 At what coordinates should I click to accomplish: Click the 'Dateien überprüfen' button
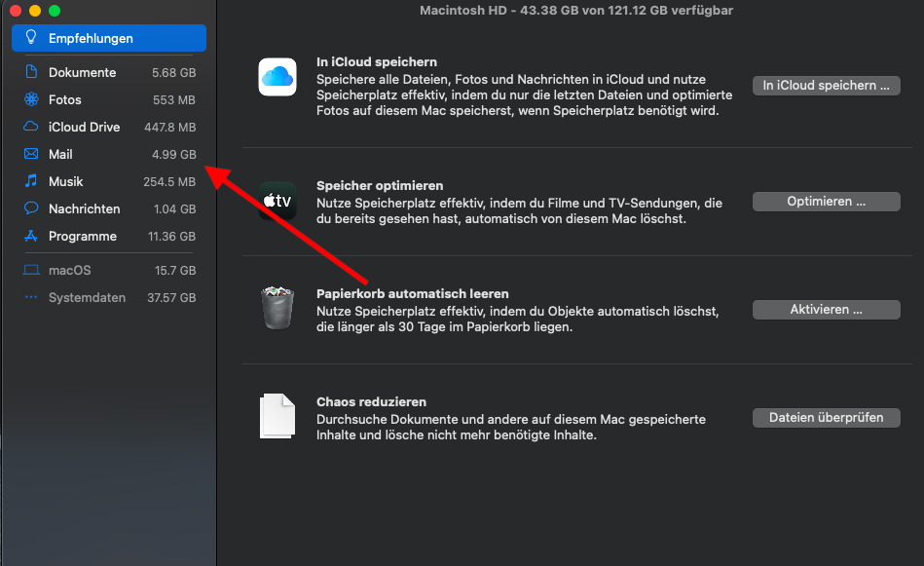point(827,418)
